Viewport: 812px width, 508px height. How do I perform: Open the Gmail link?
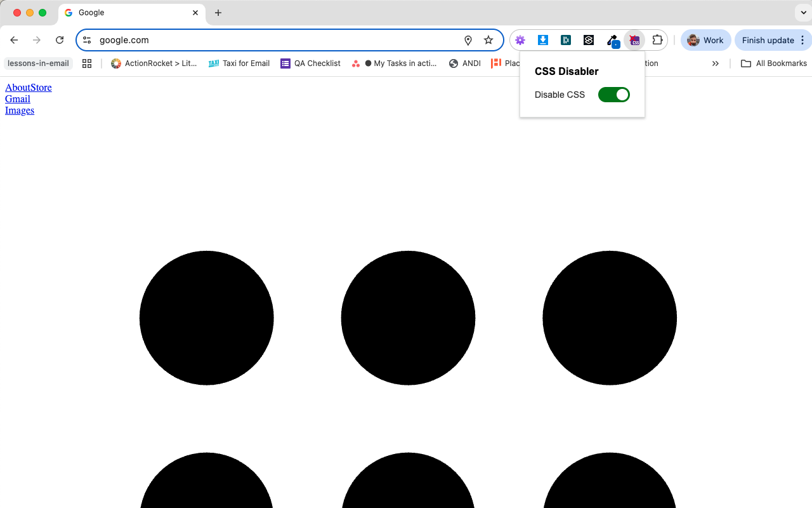[x=17, y=98]
